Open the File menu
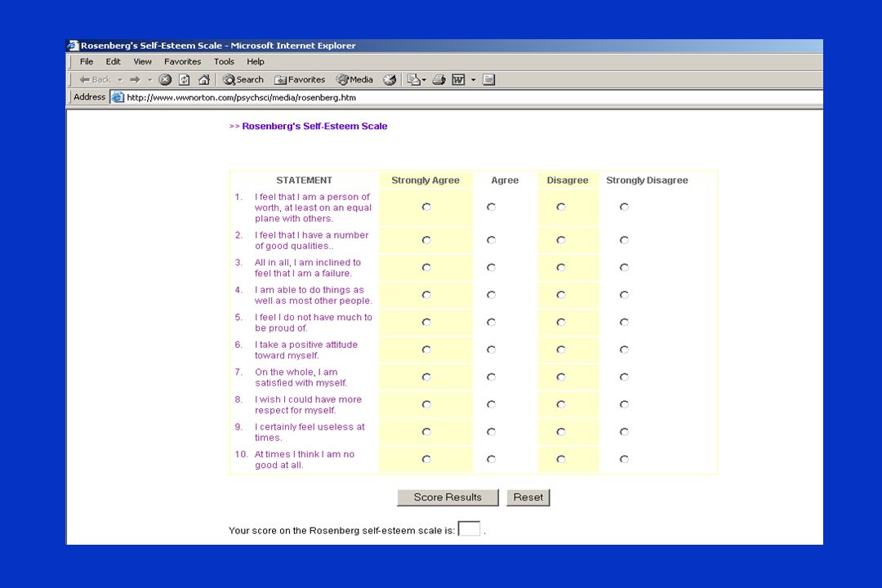The height and width of the screenshot is (588, 882). (x=87, y=62)
